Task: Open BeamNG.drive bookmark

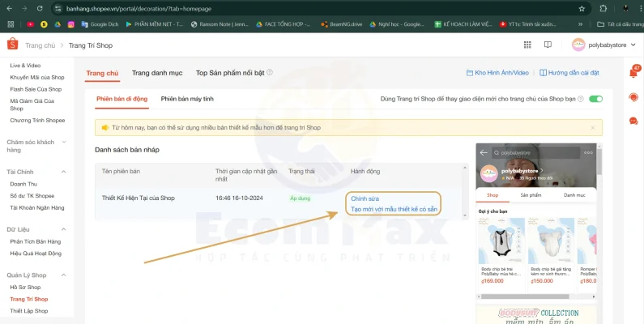Action: [x=342, y=24]
